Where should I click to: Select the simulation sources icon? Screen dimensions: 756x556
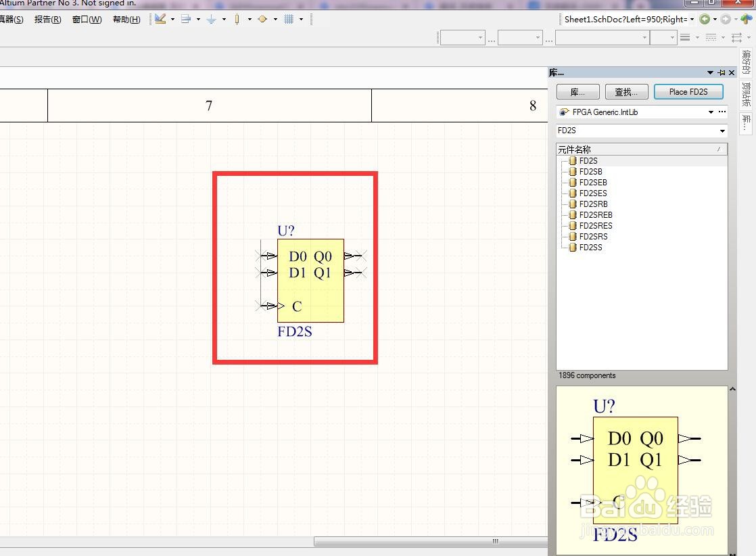[x=262, y=20]
